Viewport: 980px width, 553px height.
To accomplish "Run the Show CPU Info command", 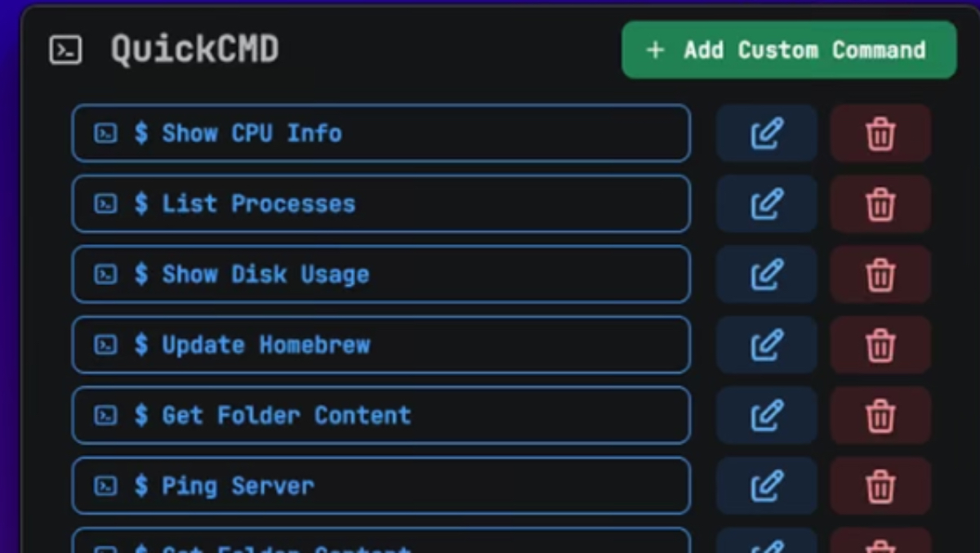I will click(381, 133).
